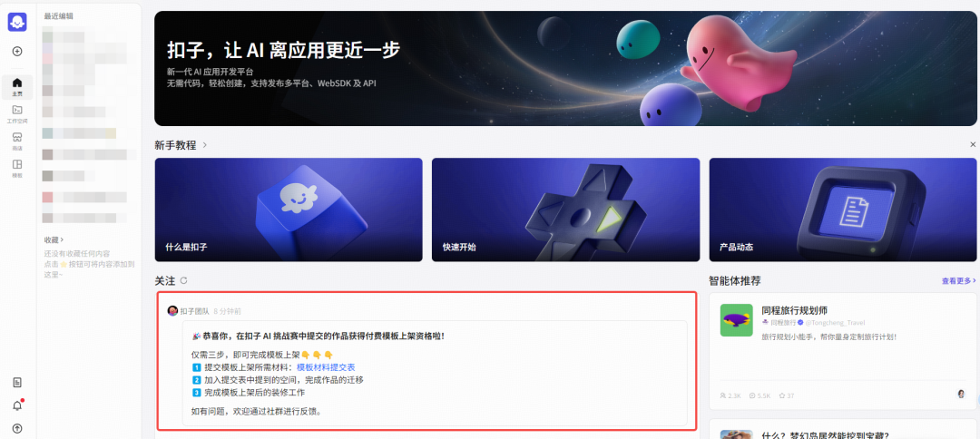Expand 新手教程 with the arrow

click(205, 145)
